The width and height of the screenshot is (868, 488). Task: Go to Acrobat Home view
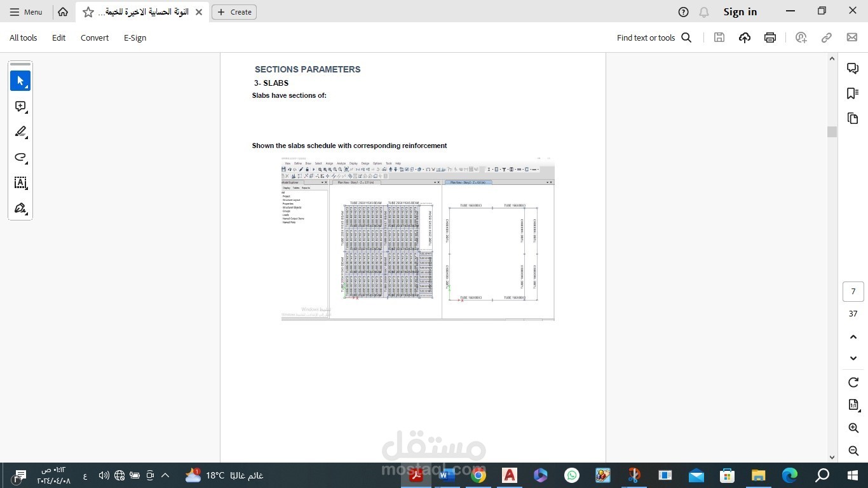63,11
